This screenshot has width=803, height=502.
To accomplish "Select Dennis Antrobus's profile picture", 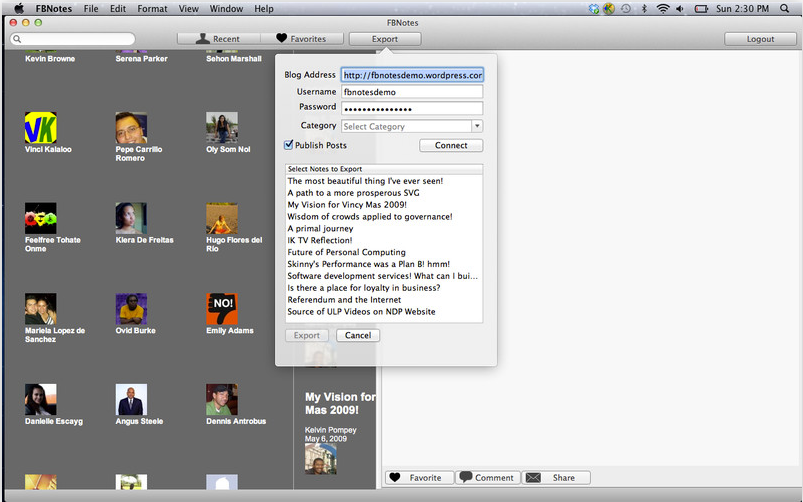I will pos(222,400).
